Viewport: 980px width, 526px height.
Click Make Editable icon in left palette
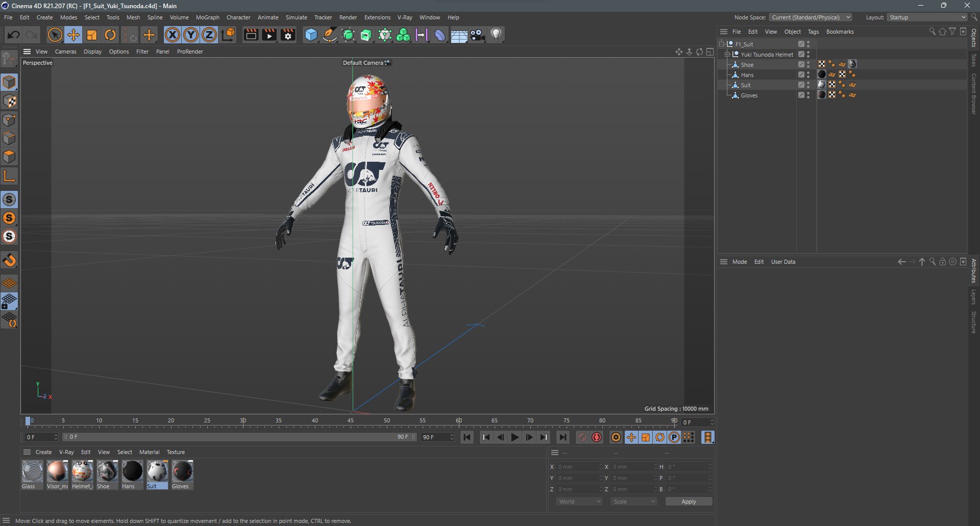(9, 60)
